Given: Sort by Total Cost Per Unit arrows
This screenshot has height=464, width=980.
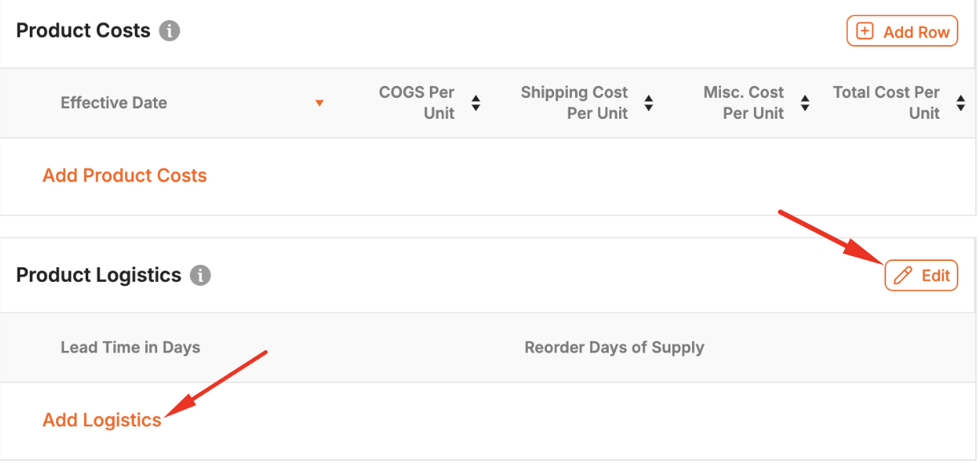Looking at the screenshot, I should click(961, 103).
